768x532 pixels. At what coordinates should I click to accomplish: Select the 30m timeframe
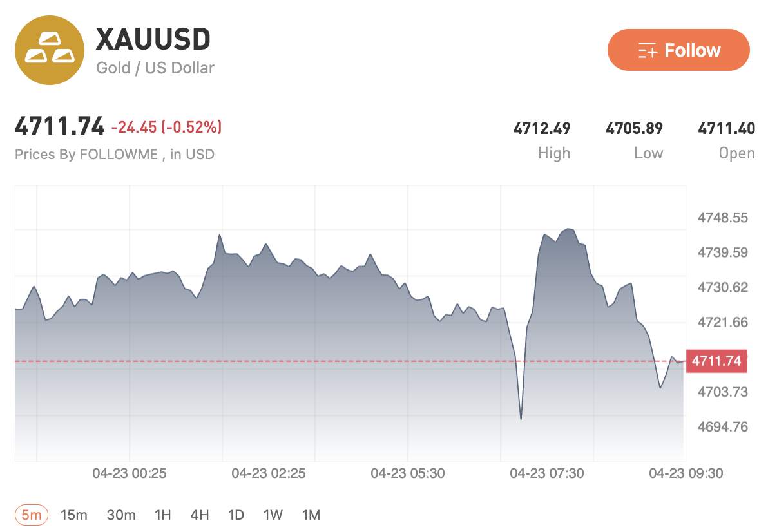pyautogui.click(x=120, y=515)
